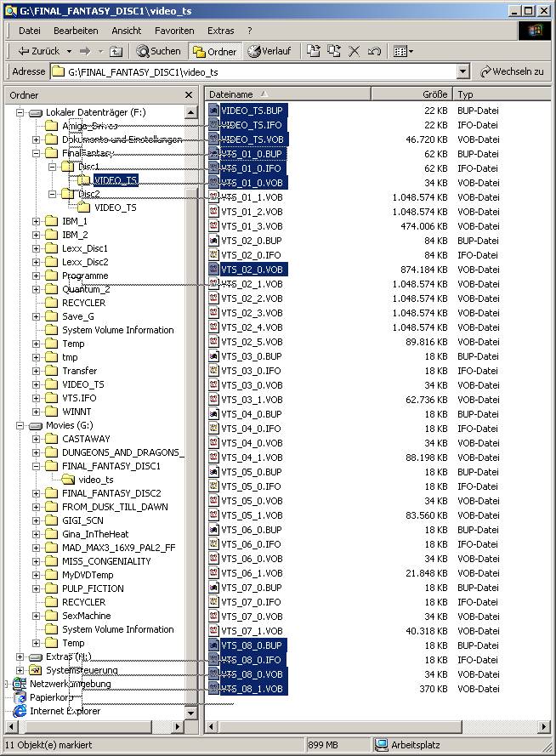Click the VTS_03_1.VOB file icon
556x756 pixels.
[214, 400]
